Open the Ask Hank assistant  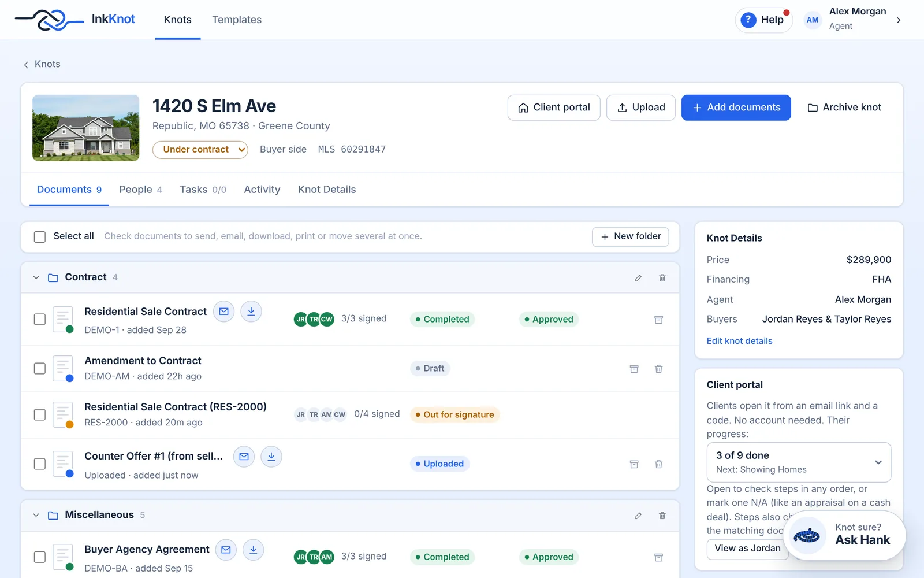[x=844, y=535]
